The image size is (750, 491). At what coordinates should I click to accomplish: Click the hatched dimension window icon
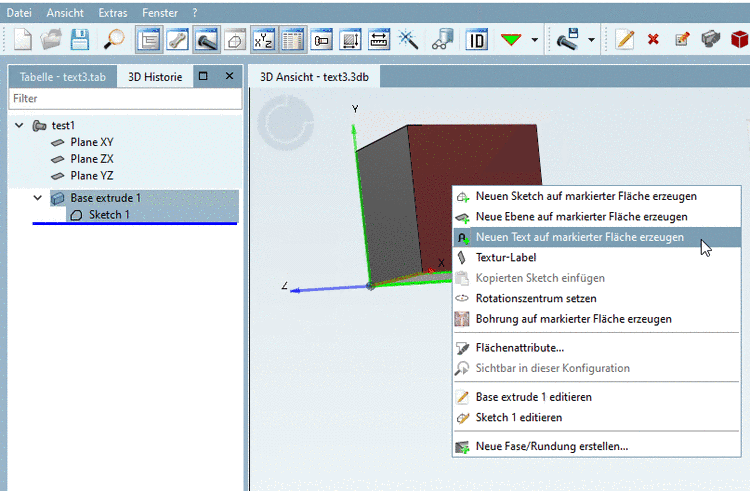(x=350, y=40)
